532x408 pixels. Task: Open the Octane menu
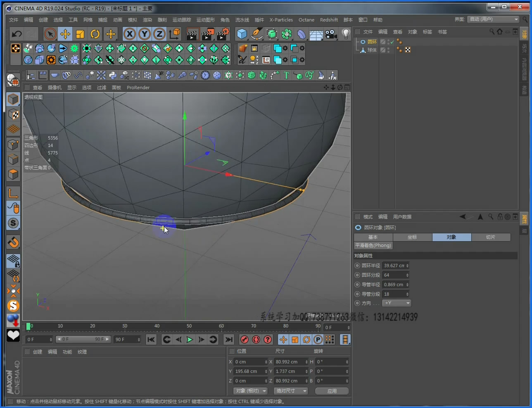click(x=306, y=20)
